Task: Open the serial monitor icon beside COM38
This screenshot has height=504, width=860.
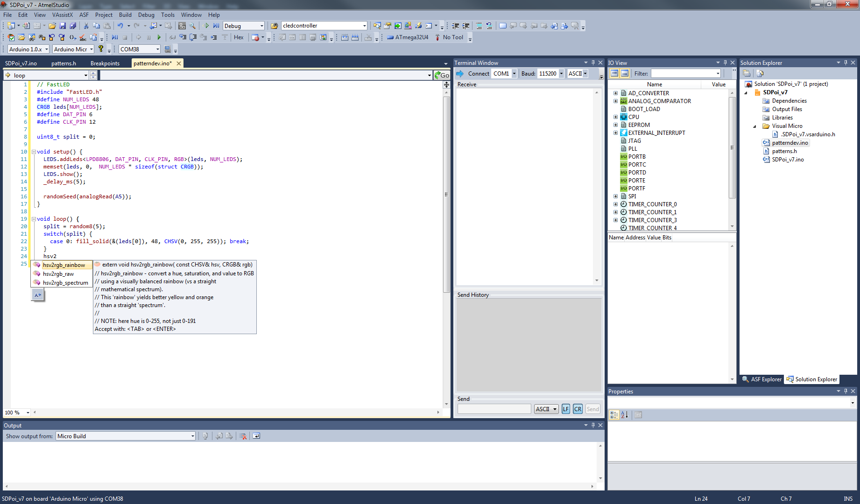Action: (168, 49)
